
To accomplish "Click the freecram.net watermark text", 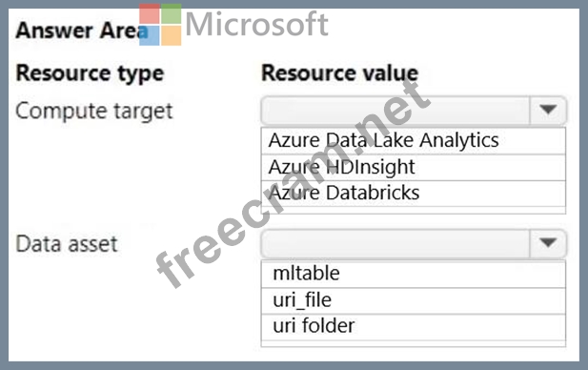I will click(293, 184).
